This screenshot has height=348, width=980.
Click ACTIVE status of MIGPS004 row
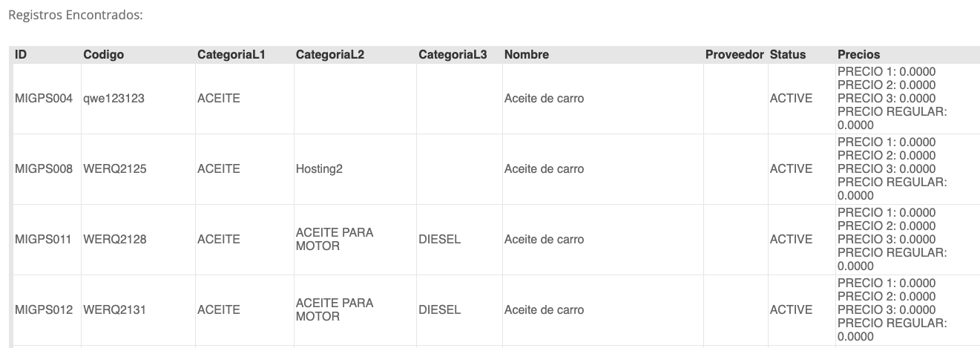791,99
